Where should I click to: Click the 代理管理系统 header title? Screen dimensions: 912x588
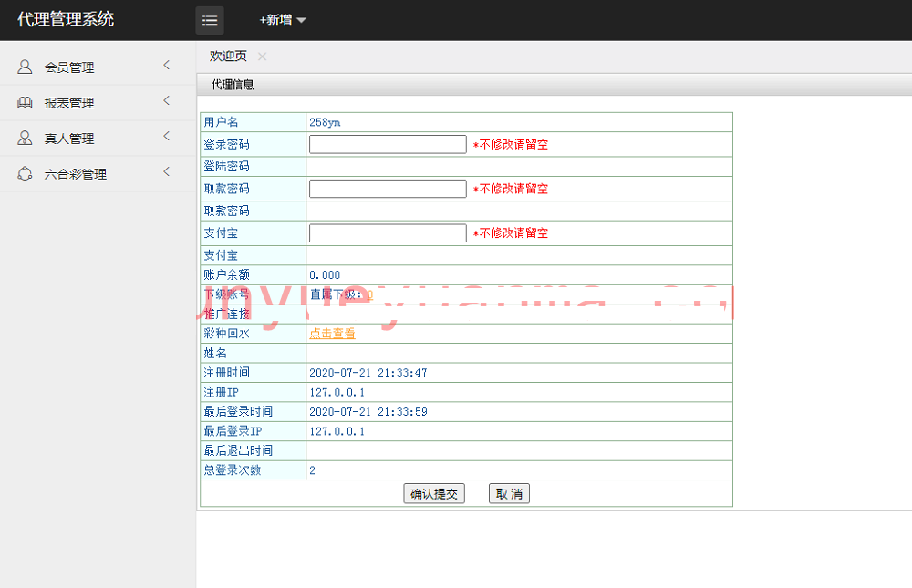66,19
